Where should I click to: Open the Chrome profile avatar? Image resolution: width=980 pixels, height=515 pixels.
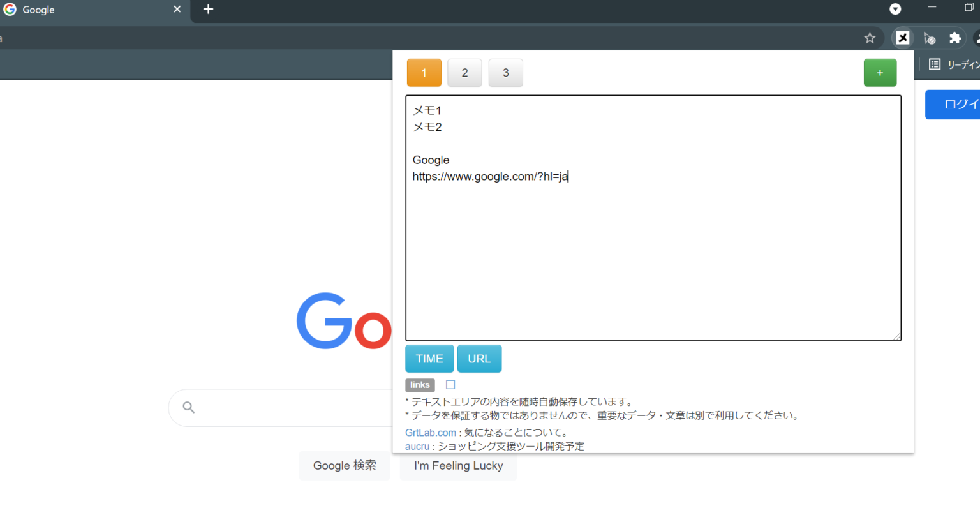coord(978,38)
